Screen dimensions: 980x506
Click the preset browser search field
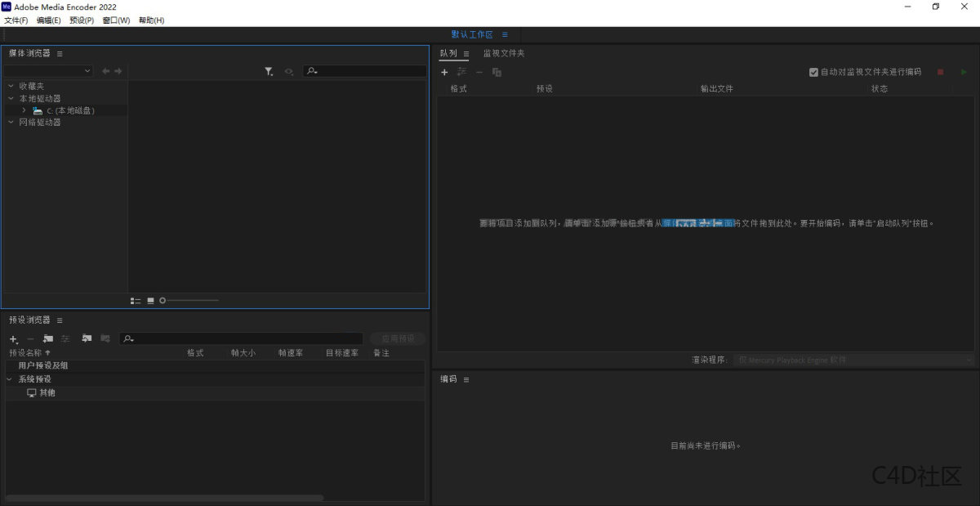241,338
